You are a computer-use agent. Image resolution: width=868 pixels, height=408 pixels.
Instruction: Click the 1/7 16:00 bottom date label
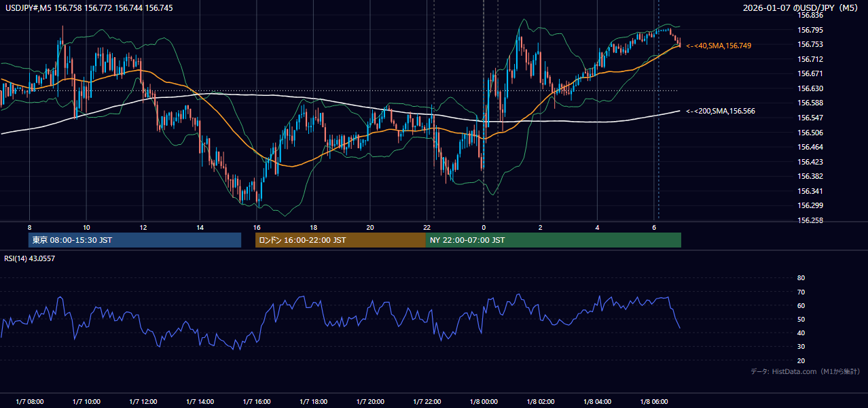[x=257, y=401]
